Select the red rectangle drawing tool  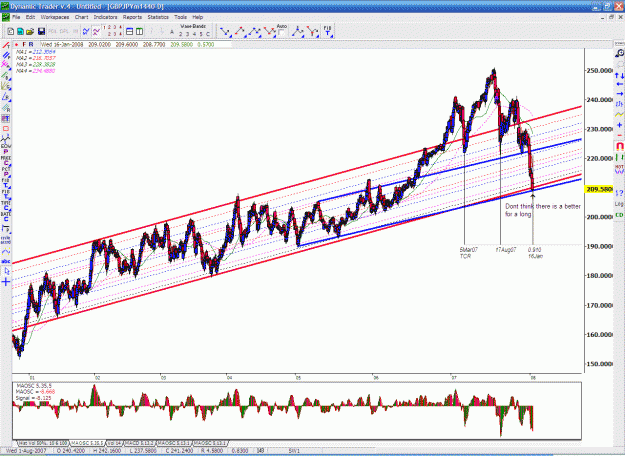click(6, 128)
